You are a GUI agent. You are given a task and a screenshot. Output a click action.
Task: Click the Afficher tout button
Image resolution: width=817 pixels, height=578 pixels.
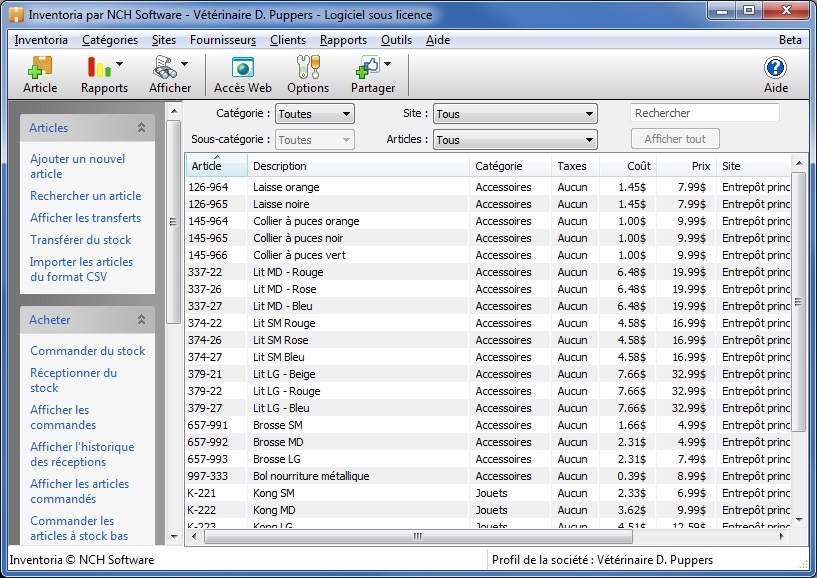tap(675, 139)
